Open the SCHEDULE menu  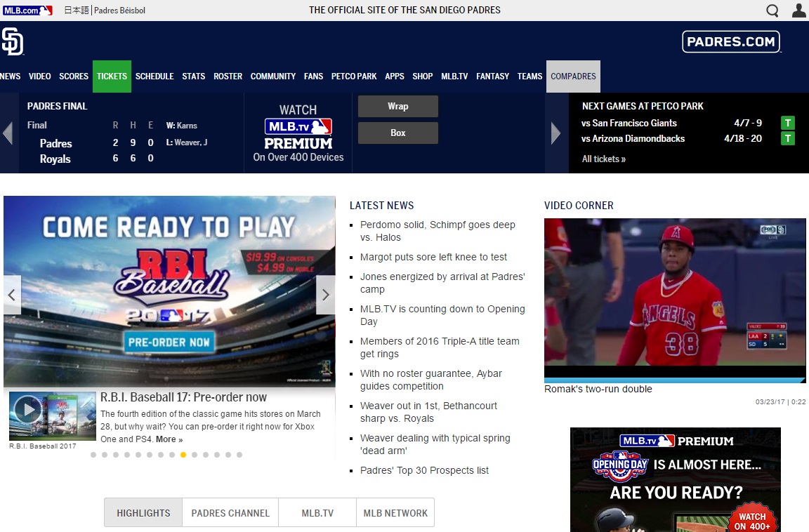point(154,77)
